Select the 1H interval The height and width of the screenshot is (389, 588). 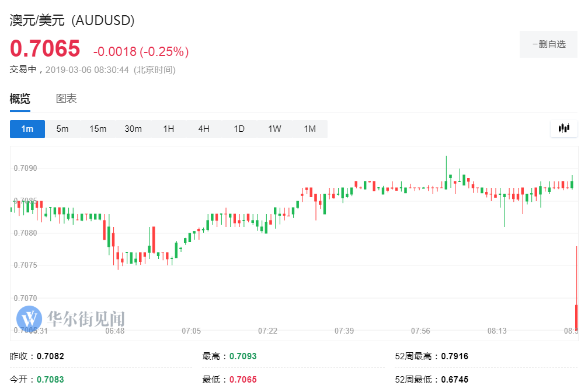pos(168,128)
